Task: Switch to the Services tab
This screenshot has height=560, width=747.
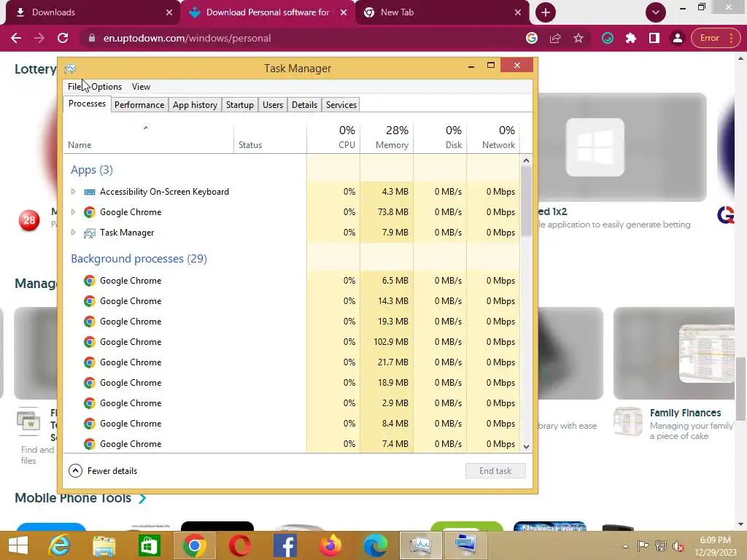Action: tap(341, 105)
